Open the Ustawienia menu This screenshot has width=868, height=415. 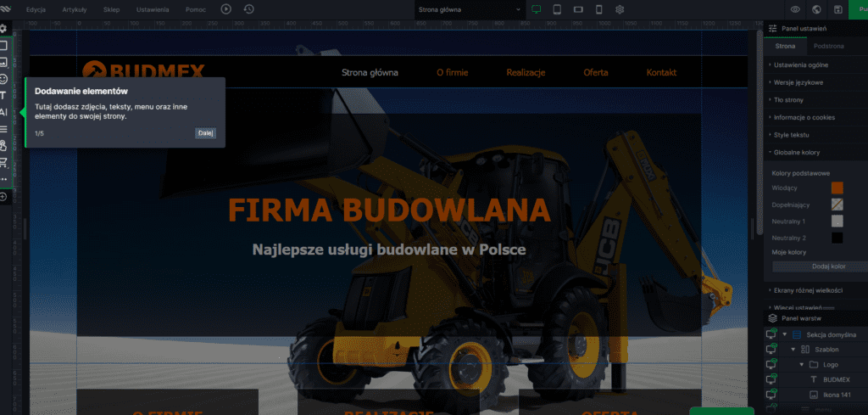153,9
